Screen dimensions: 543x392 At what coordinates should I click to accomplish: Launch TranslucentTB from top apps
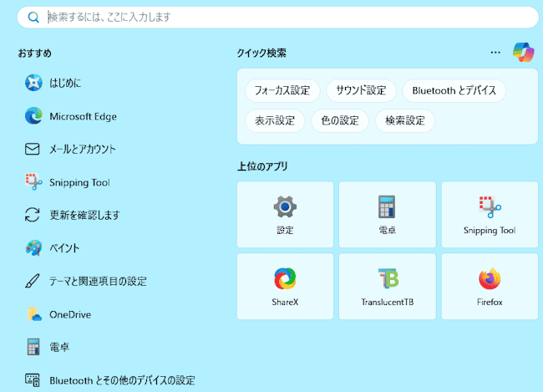(x=387, y=287)
